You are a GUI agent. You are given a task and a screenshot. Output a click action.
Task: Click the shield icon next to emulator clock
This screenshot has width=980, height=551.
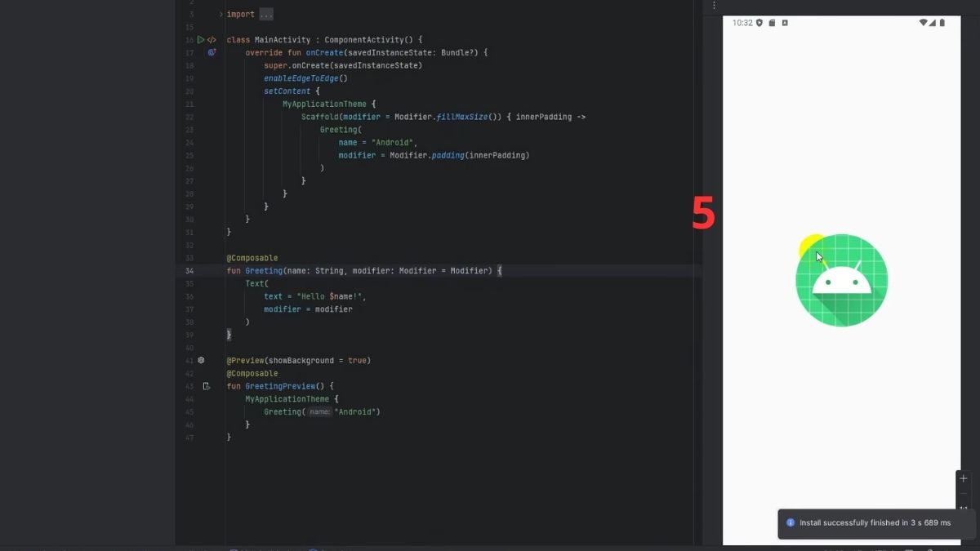click(759, 23)
